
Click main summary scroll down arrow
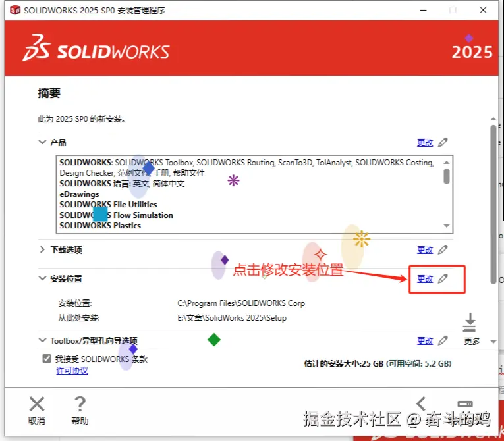[493, 342]
